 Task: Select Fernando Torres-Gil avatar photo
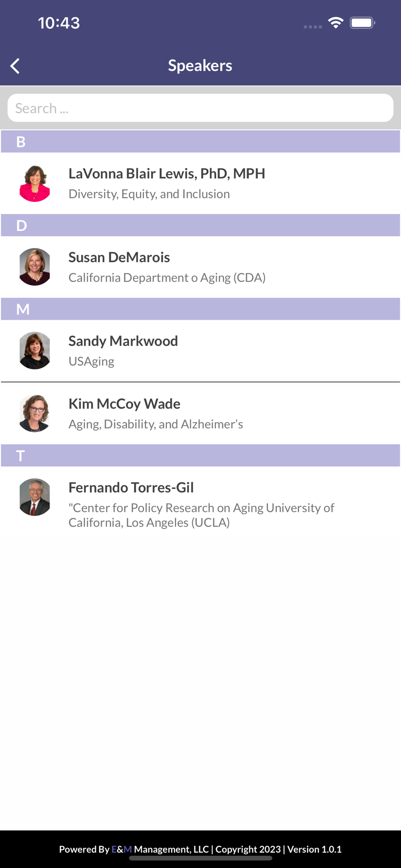pos(35,497)
